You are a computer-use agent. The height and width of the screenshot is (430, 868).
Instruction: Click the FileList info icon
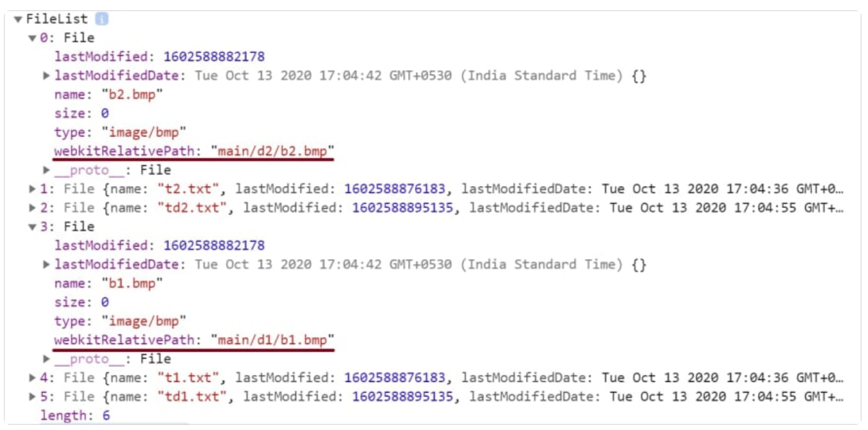(x=102, y=19)
